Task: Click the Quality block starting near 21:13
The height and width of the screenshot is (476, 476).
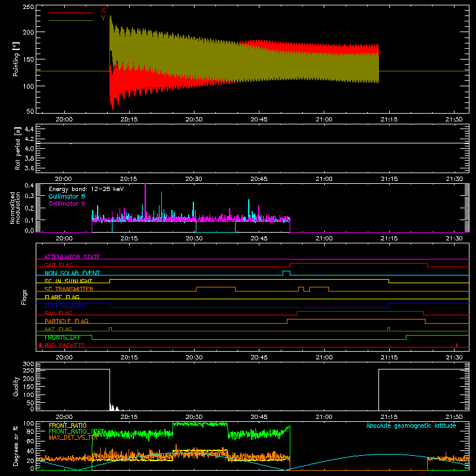Action: click(424, 390)
